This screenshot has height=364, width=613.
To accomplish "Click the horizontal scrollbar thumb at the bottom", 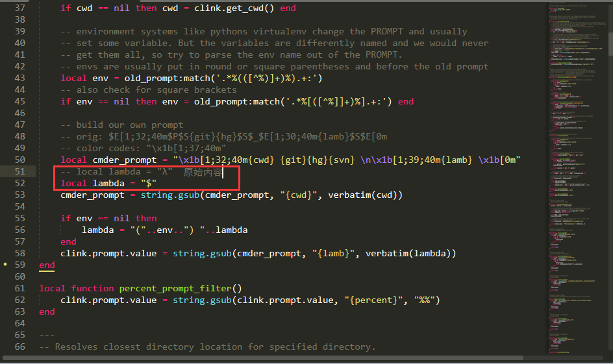I will point(263,358).
